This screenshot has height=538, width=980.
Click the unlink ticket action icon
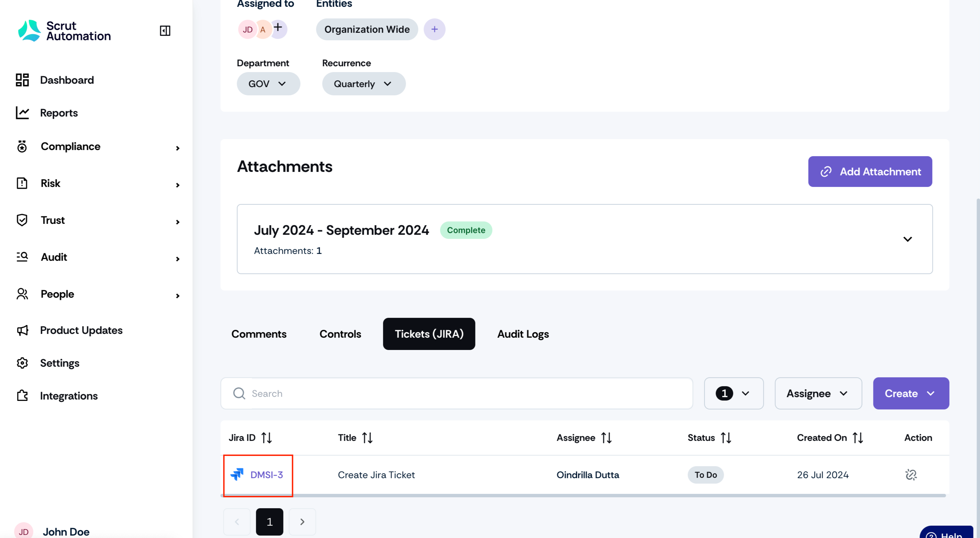(x=911, y=474)
